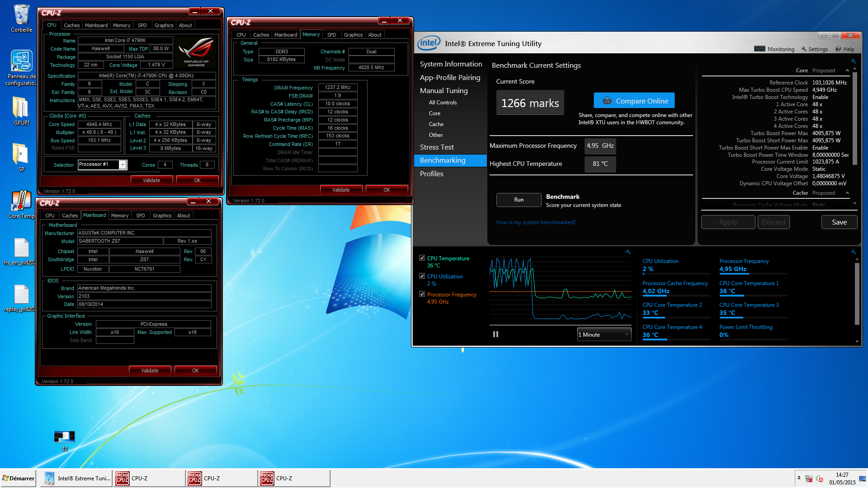This screenshot has width=868, height=488.
Task: Select the SP folder on desktop
Action: pyautogui.click(x=21, y=157)
